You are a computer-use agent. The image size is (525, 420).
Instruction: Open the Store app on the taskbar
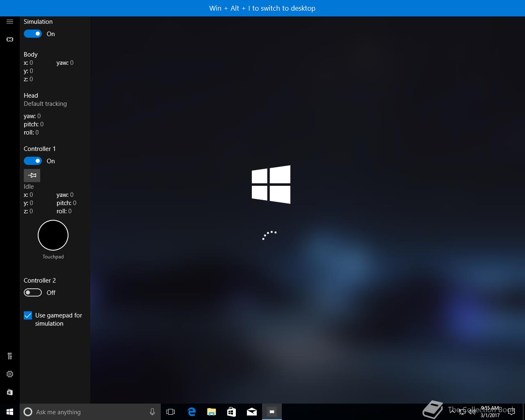pyautogui.click(x=231, y=412)
